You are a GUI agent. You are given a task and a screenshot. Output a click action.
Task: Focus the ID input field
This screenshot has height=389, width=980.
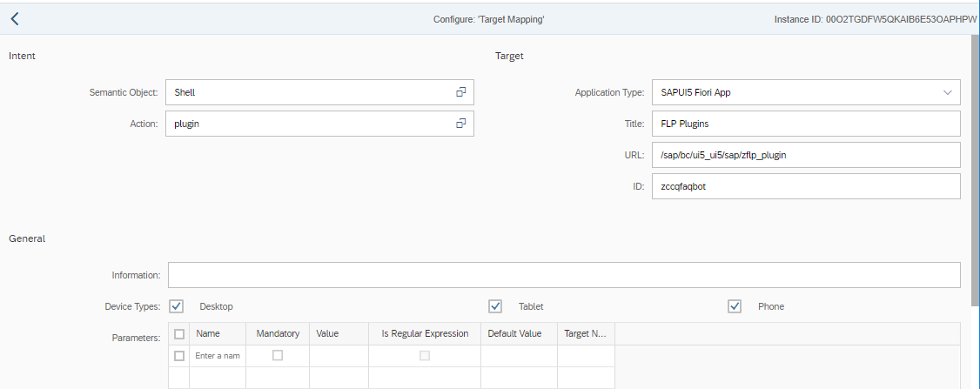tap(805, 186)
